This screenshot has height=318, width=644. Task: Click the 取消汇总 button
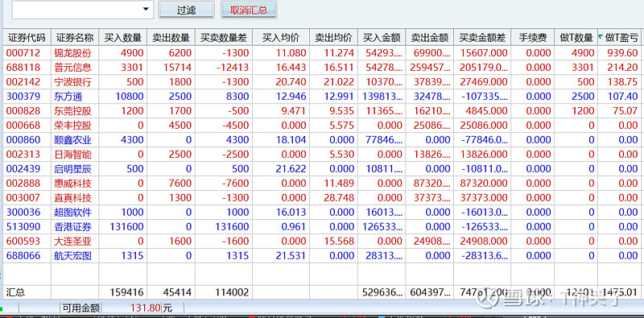(249, 10)
